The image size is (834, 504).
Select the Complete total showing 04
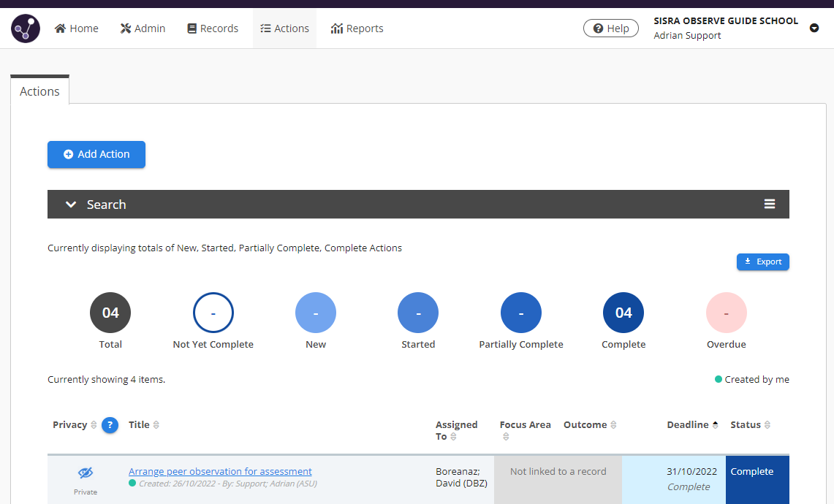[623, 312]
